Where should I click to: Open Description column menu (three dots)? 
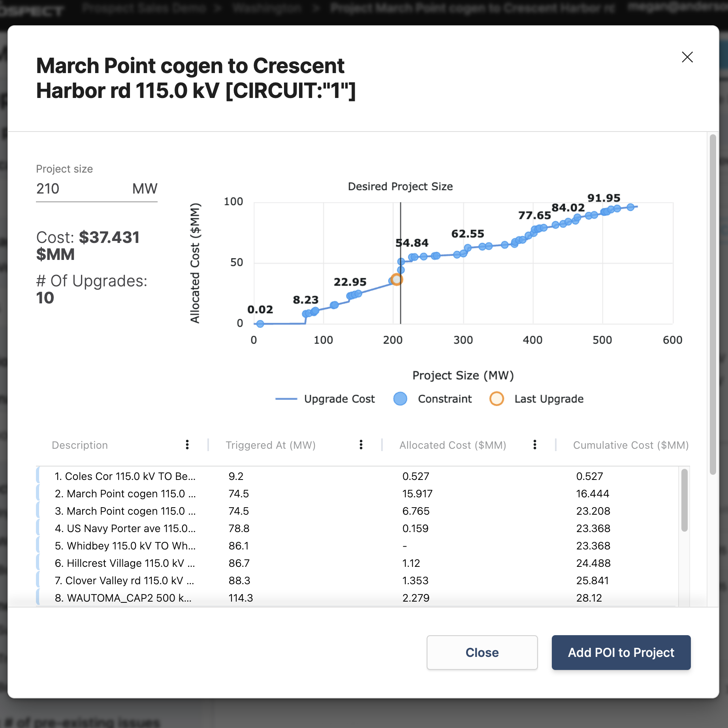pos(187,445)
